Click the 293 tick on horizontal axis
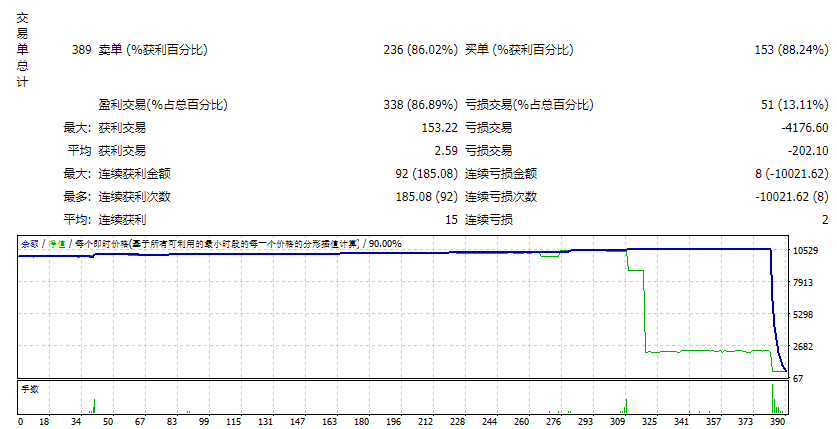This screenshot has width=837, height=429. [586, 422]
